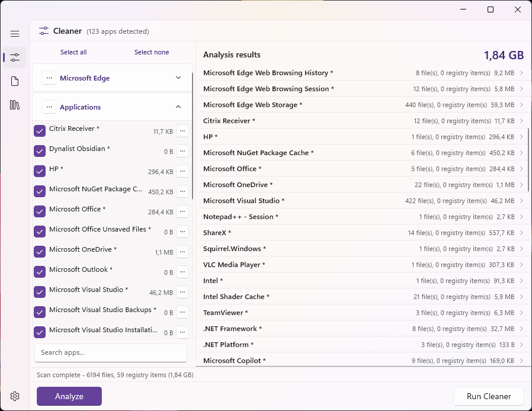This screenshot has height=411, width=532.
Task: Click the Select none link
Action: (x=152, y=52)
